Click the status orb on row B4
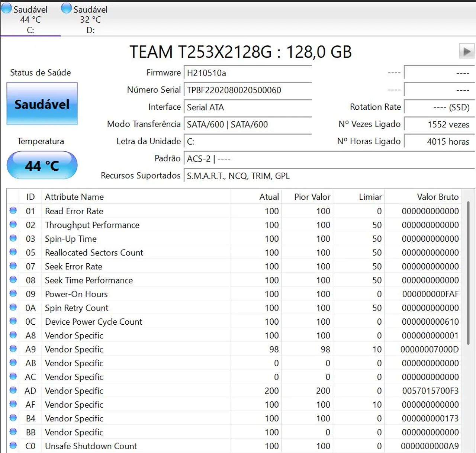 coord(13,418)
